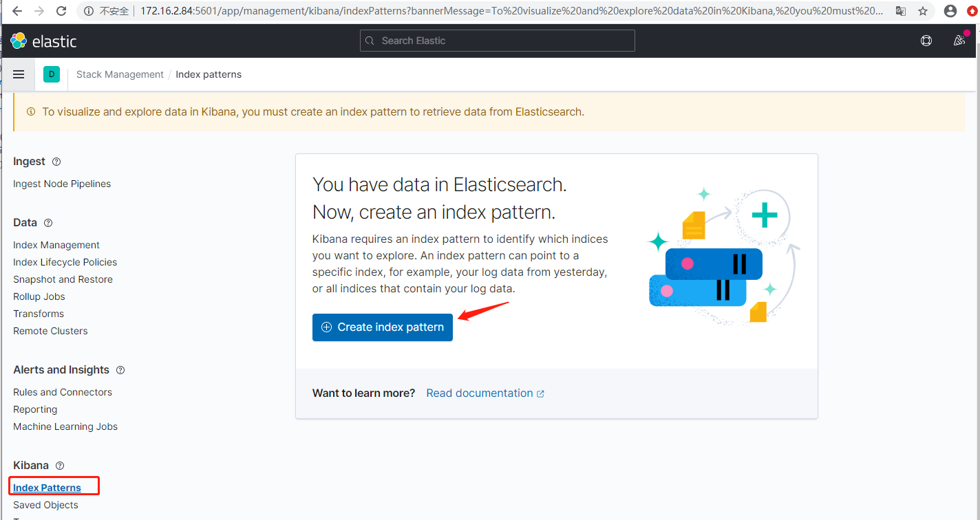Click the Elastic logo
The width and height of the screenshot is (980, 520).
(43, 41)
